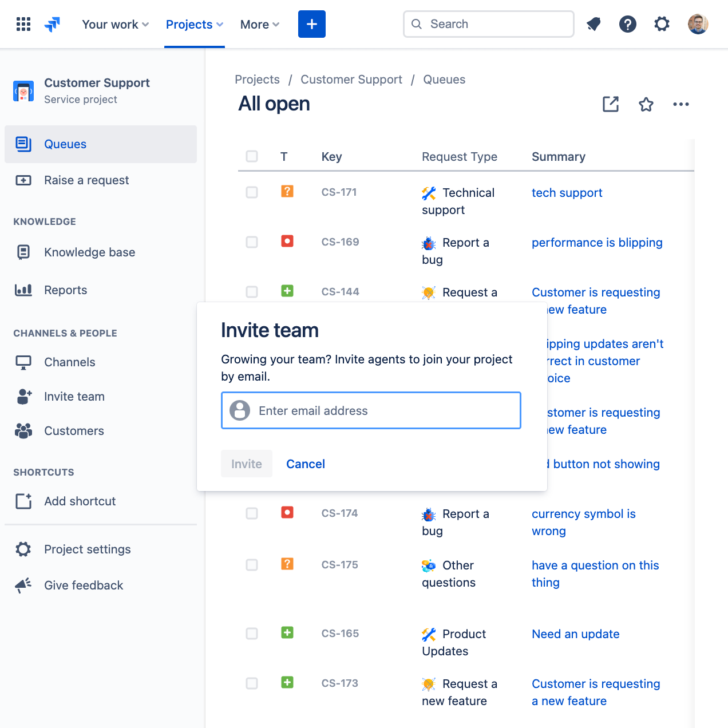The width and height of the screenshot is (728, 728).
Task: Click the Jira logo icon
Action: click(52, 24)
